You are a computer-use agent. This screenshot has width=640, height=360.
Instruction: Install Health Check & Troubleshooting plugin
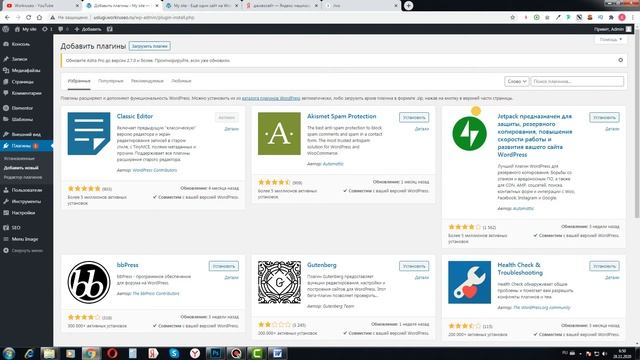pos(604,266)
